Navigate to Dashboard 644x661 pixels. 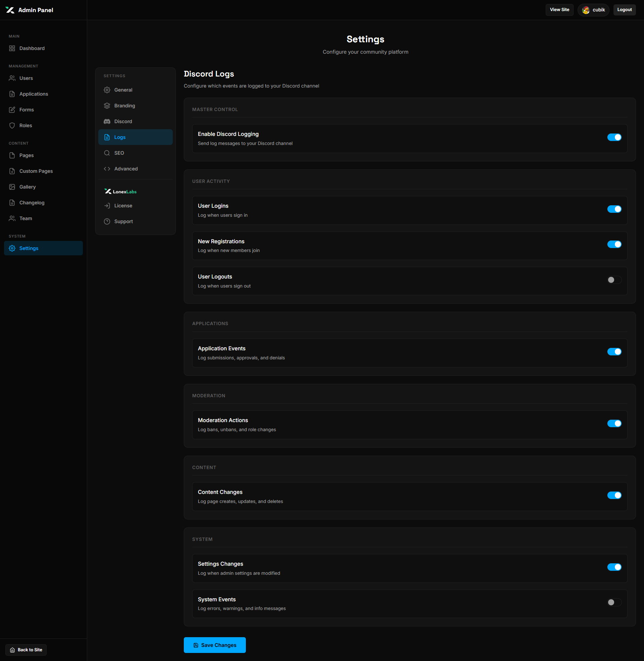(43, 48)
